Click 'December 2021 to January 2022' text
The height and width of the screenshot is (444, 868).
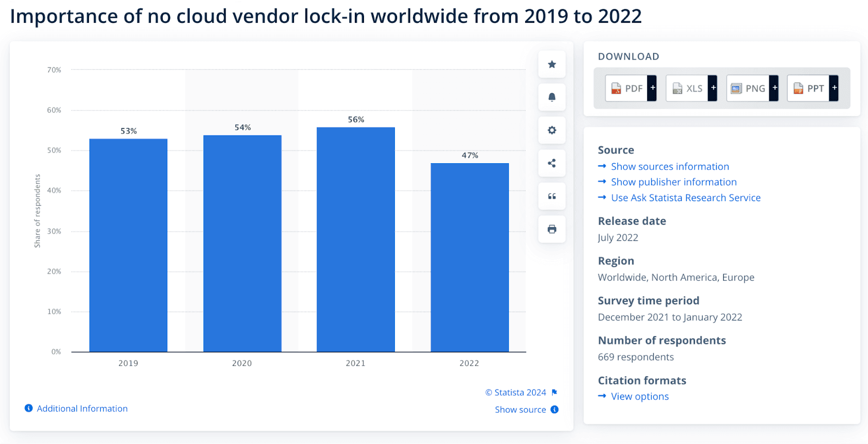click(x=670, y=317)
